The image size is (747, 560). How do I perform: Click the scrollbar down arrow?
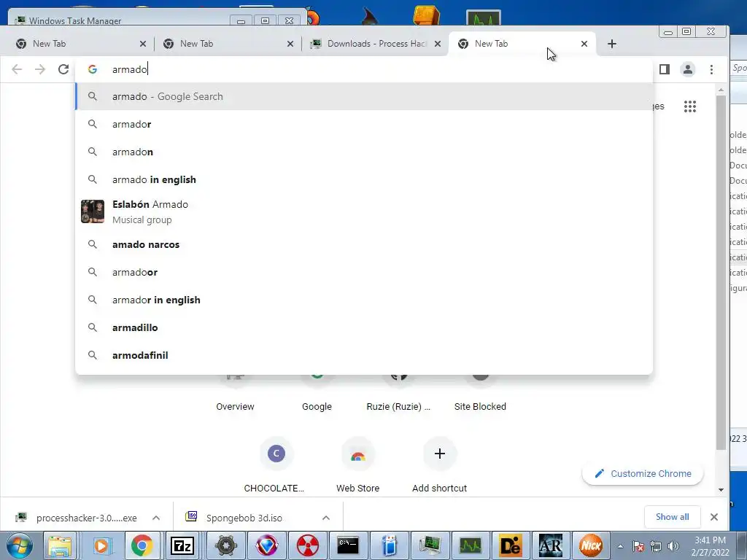pos(721,489)
